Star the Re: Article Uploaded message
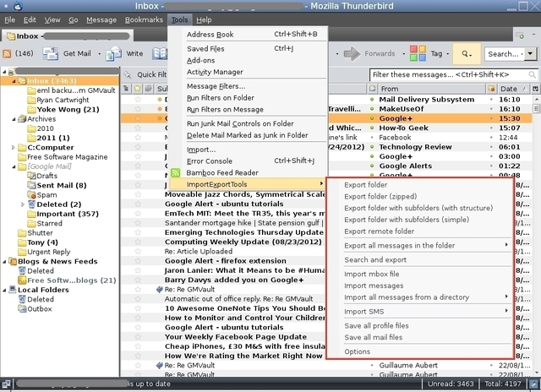Screen dimensions: 541x392 pyautogui.click(x=138, y=251)
